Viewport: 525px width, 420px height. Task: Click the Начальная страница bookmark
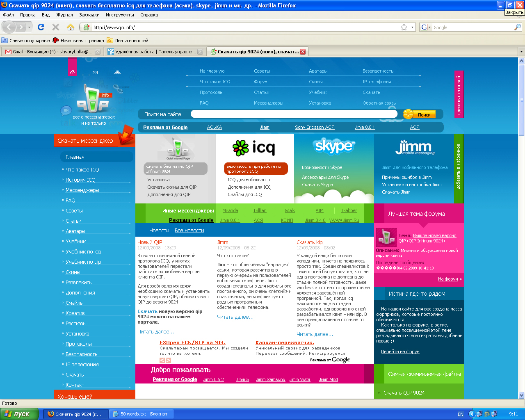coord(78,41)
